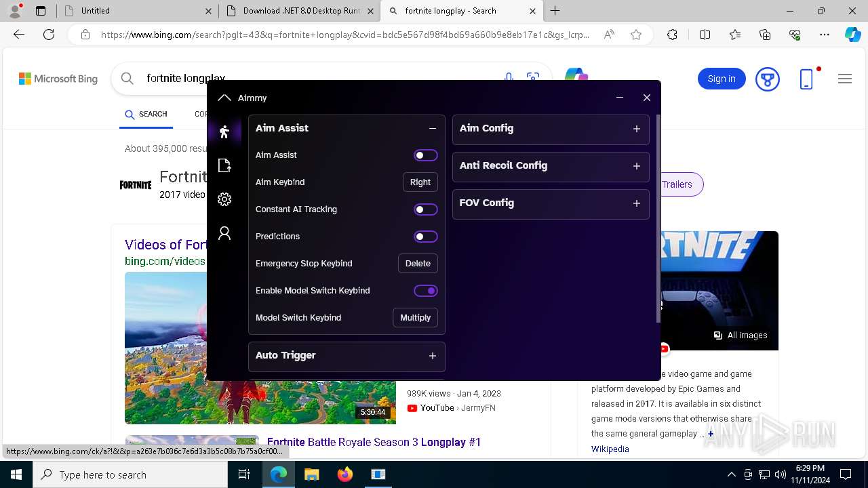Expand the Anti Recoil Config section
Viewport: 868px width, 488px height.
click(x=637, y=166)
